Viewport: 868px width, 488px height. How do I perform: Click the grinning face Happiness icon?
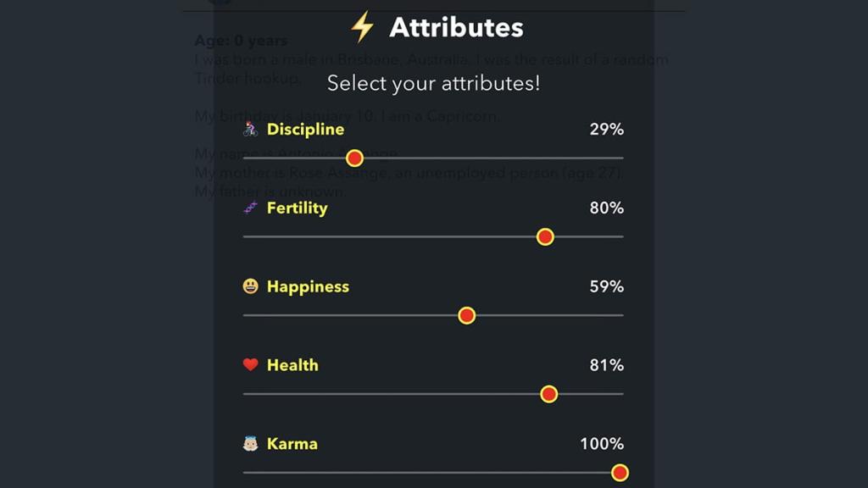pyautogui.click(x=250, y=286)
